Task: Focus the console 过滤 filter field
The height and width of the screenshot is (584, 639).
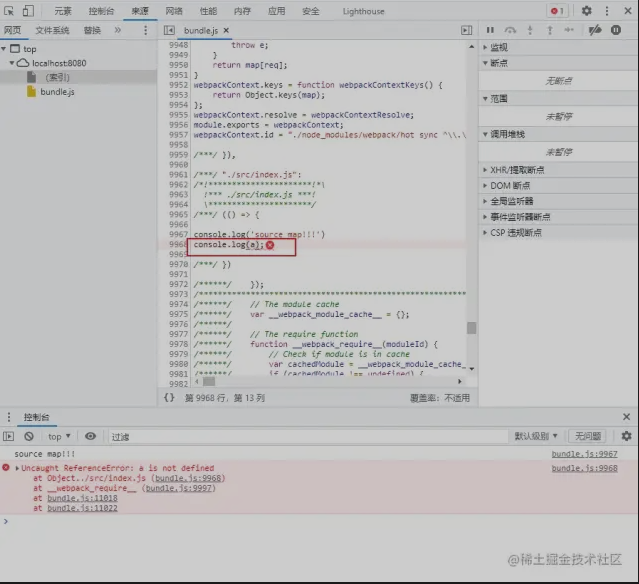Action: 308,436
